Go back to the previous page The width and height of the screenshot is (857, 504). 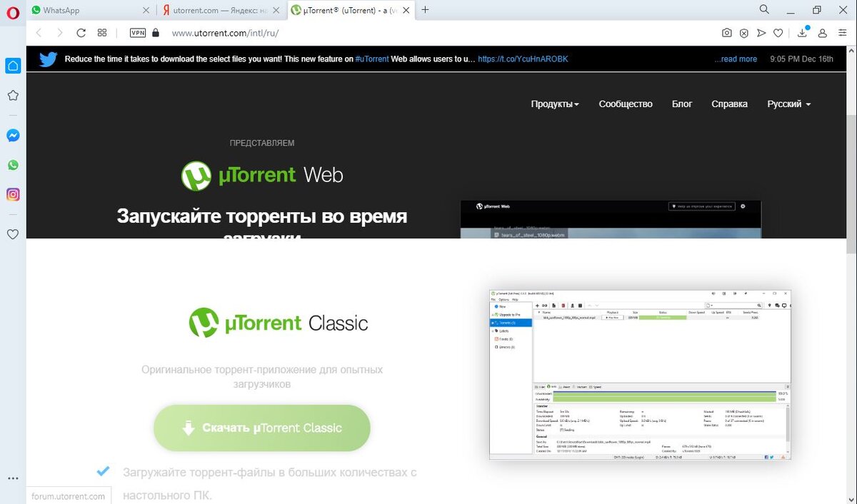[39, 33]
